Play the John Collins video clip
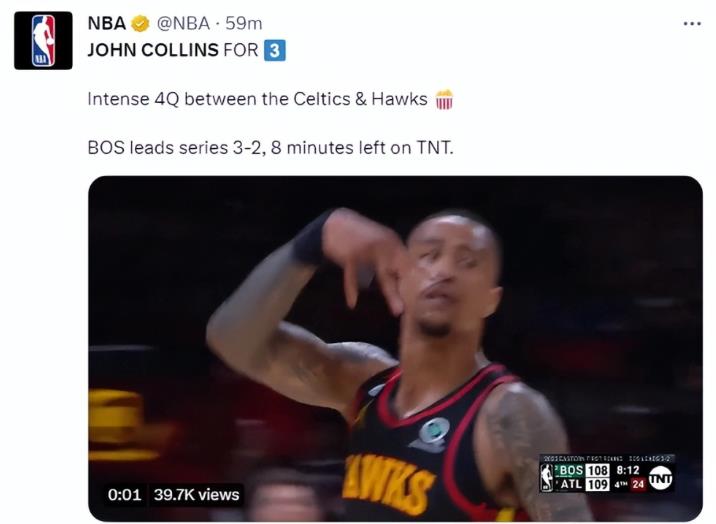Viewport: 716px width, 524px height. pyautogui.click(x=395, y=348)
